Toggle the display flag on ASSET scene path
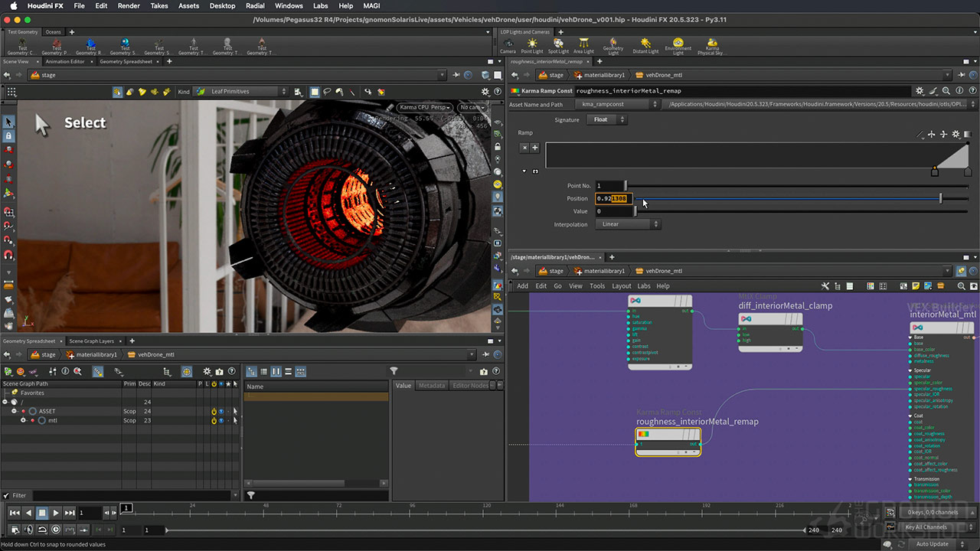The height and width of the screenshot is (551, 980). pyautogui.click(x=220, y=411)
